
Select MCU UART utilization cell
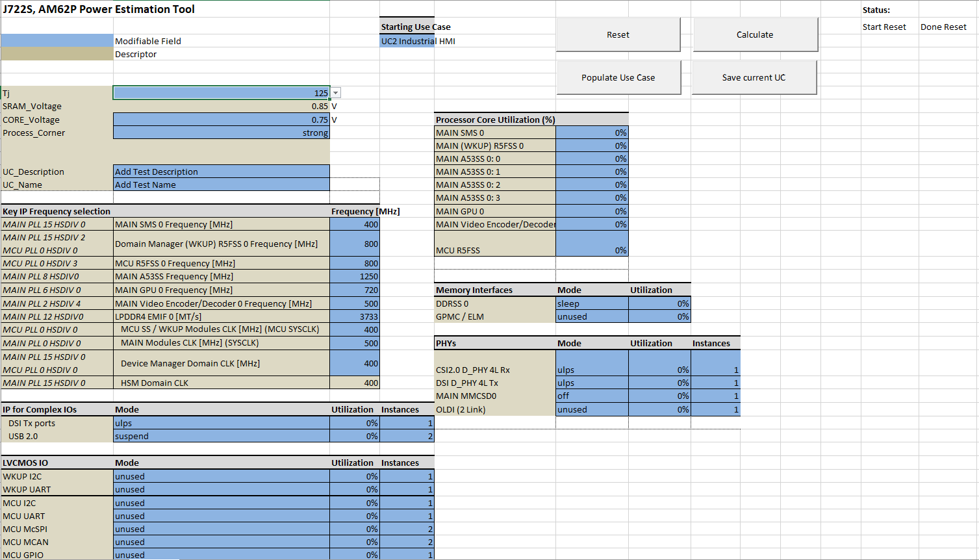pyautogui.click(x=355, y=516)
